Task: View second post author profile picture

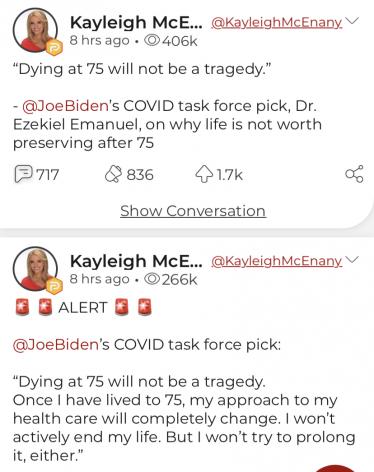Action: (35, 269)
